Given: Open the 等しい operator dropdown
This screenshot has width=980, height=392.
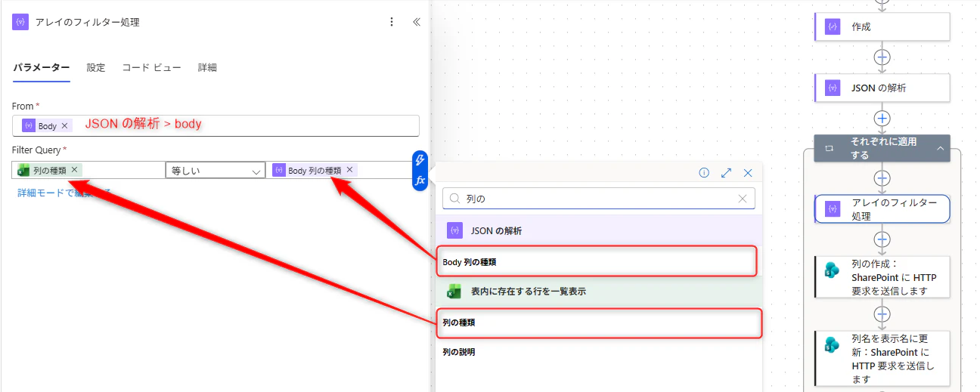Looking at the screenshot, I should (216, 171).
